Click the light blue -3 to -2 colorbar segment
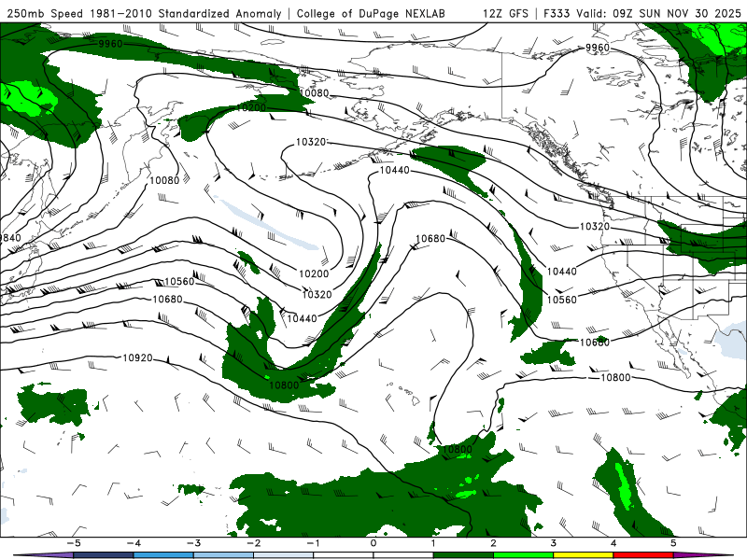Image resolution: width=747 pixels, height=560 pixels. (223, 555)
